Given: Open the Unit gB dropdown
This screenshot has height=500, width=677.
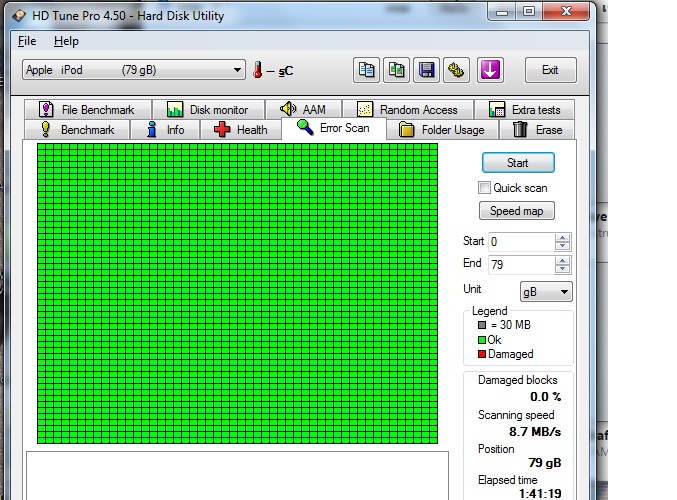Looking at the screenshot, I should click(x=546, y=292).
